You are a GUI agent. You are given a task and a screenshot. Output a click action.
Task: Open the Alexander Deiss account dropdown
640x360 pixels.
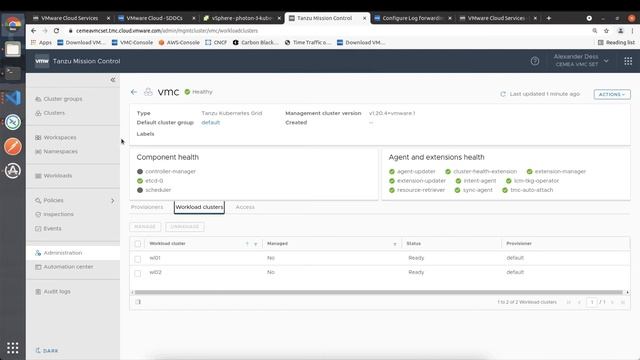tap(581, 60)
